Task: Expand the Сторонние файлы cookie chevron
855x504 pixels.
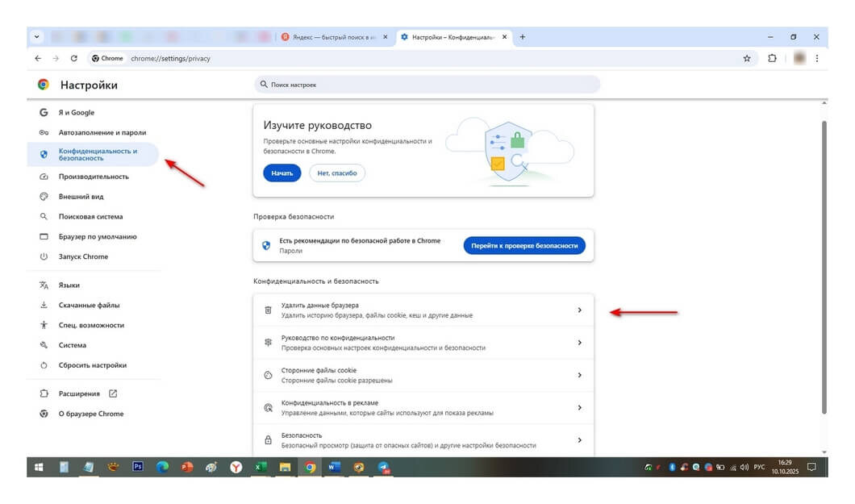Action: tap(580, 375)
